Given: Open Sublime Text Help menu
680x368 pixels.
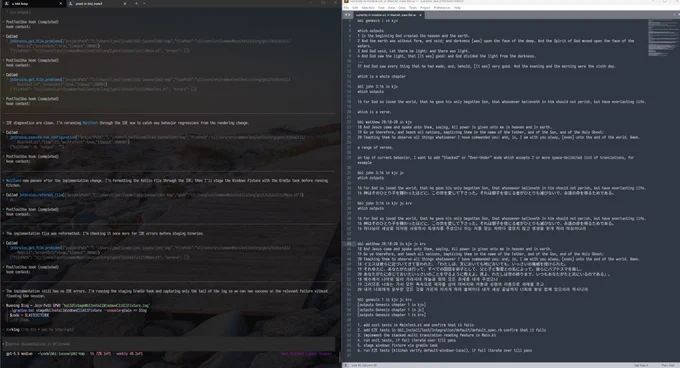Looking at the screenshot, I should [x=457, y=8].
